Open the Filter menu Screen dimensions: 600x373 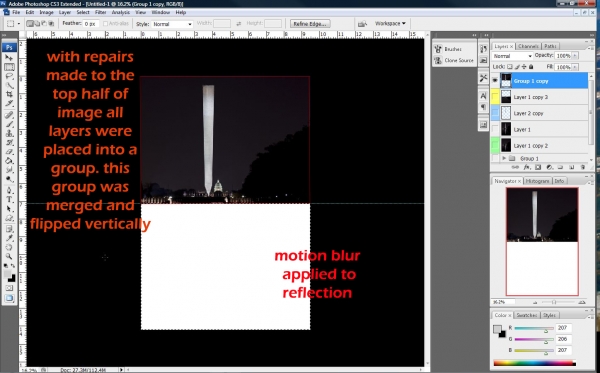[x=100, y=13]
